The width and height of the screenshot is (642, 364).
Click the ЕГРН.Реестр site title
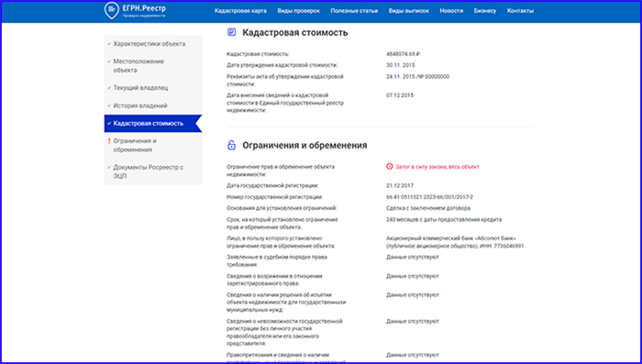(x=144, y=8)
